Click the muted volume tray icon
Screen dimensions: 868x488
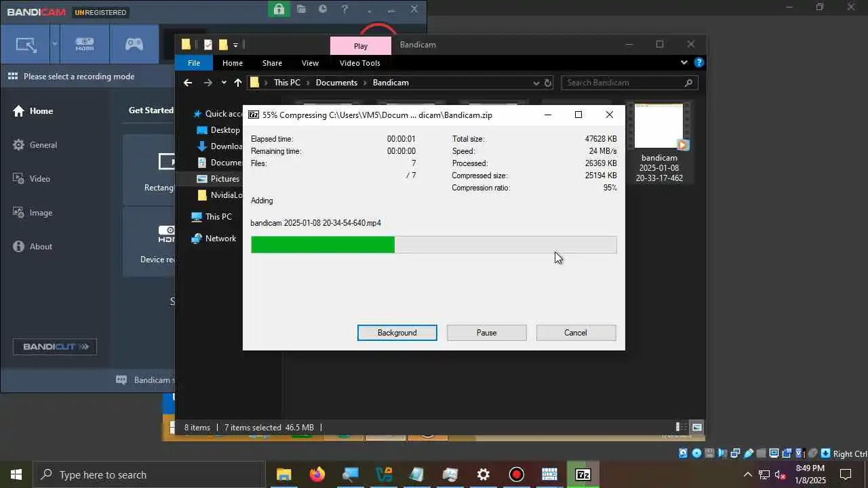pos(781,474)
